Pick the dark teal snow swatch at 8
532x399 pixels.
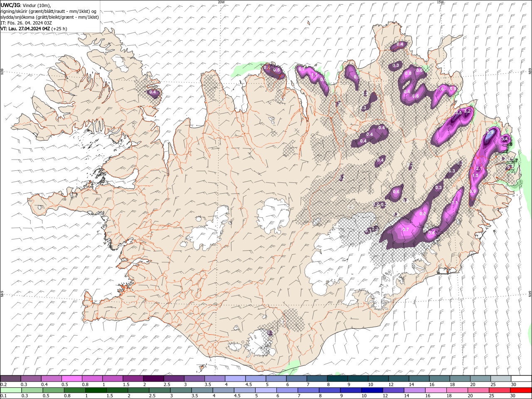(x=337, y=379)
